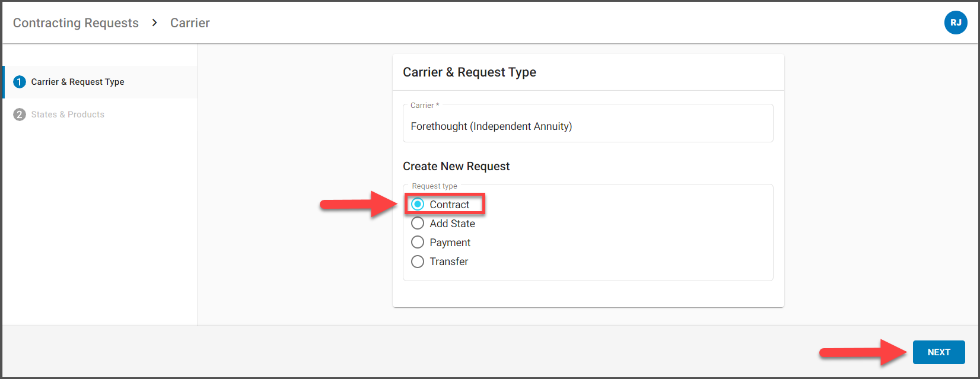Select the Add State radio button
The width and height of the screenshot is (980, 379).
[x=418, y=223]
